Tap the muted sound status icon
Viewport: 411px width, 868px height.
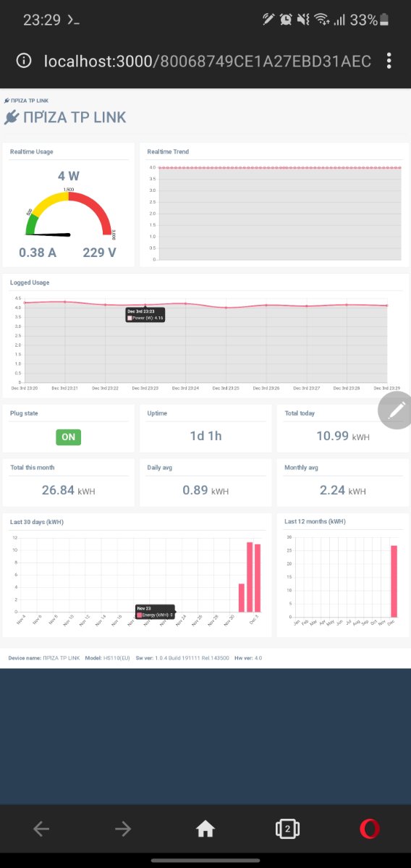tap(303, 20)
